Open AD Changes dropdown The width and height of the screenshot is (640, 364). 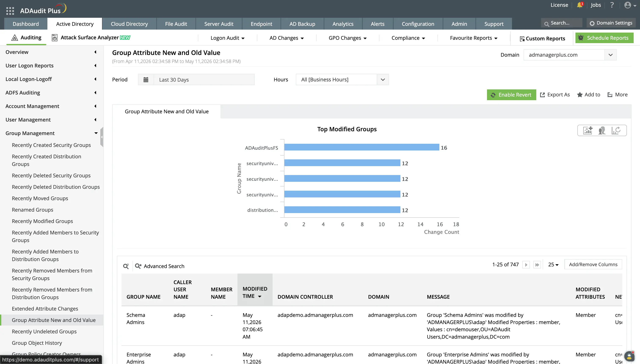(x=286, y=38)
